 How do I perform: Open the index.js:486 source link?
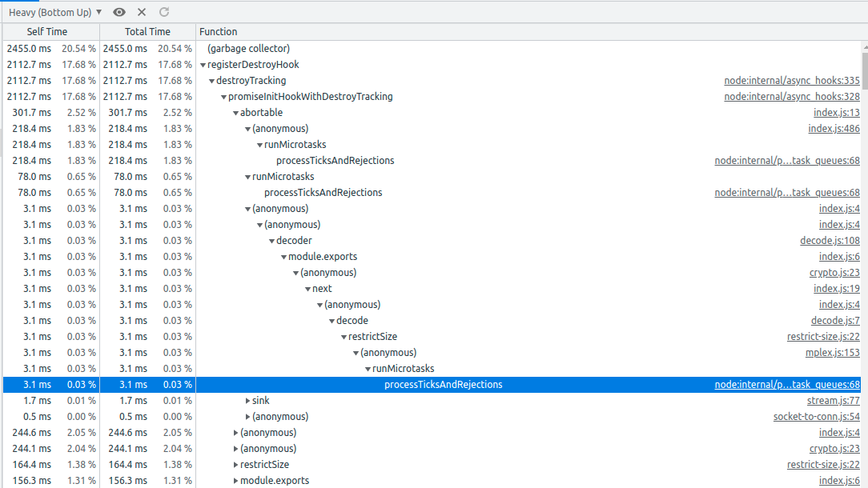834,129
